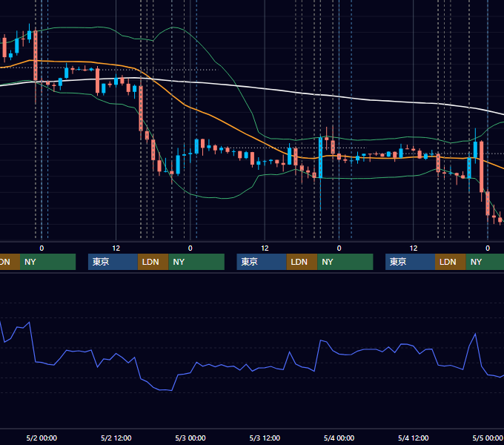Click hour label 0 above 5/4 00:00
The height and width of the screenshot is (445, 504).
(x=339, y=248)
